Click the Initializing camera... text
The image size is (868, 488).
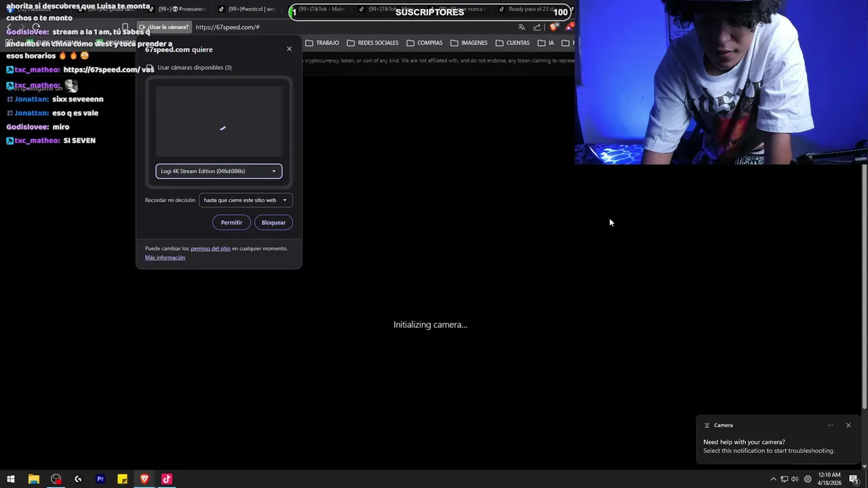pyautogui.click(x=431, y=325)
